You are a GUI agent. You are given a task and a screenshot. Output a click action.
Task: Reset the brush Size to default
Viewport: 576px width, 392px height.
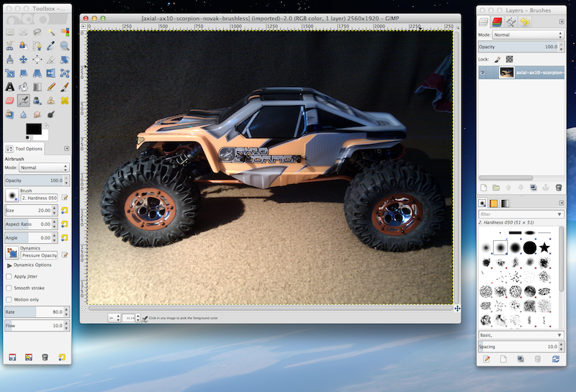click(64, 211)
